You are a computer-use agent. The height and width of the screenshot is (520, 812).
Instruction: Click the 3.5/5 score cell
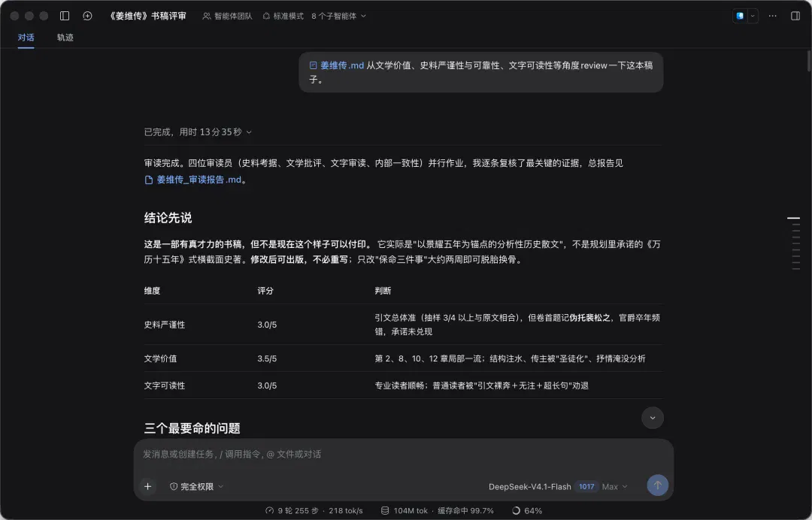pyautogui.click(x=267, y=358)
